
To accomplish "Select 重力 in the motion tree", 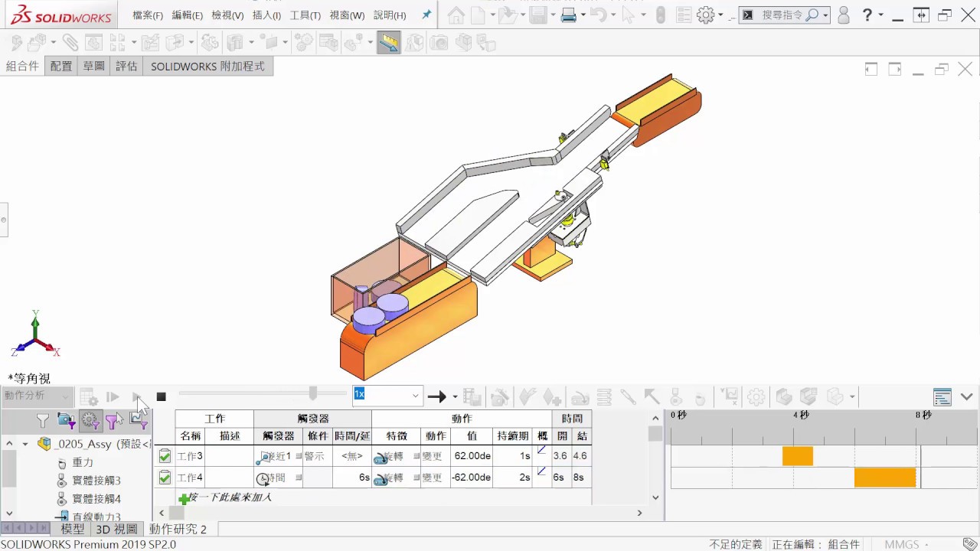I will click(x=83, y=463).
